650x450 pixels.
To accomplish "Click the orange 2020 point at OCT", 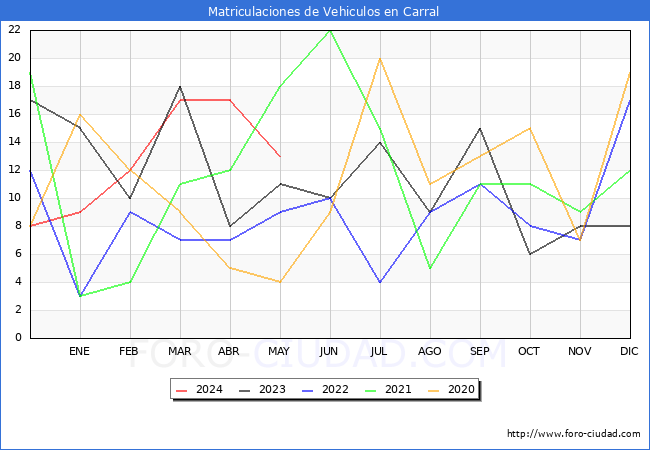I will (x=530, y=128).
